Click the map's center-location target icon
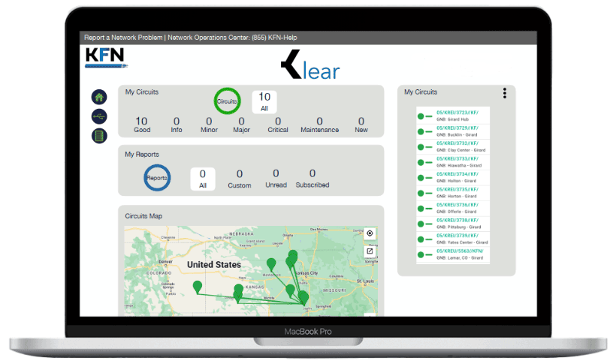Image resolution: width=613 pixels, height=364 pixels. click(x=370, y=234)
